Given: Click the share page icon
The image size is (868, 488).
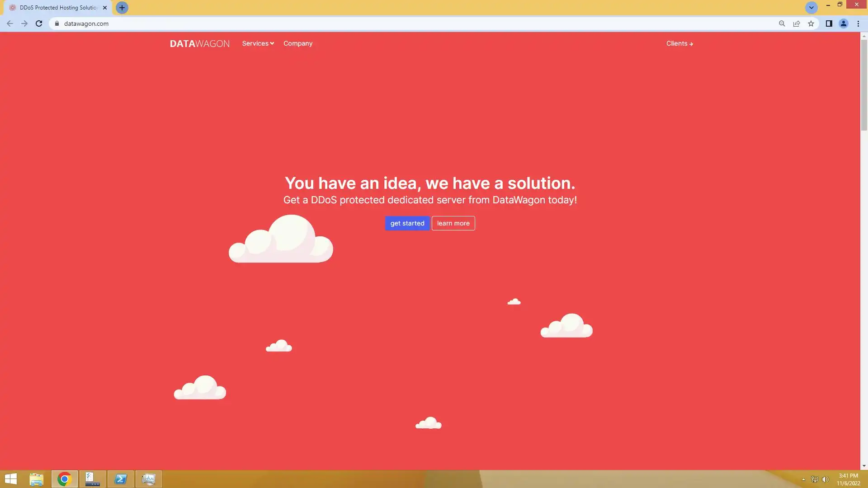Looking at the screenshot, I should pos(796,23).
